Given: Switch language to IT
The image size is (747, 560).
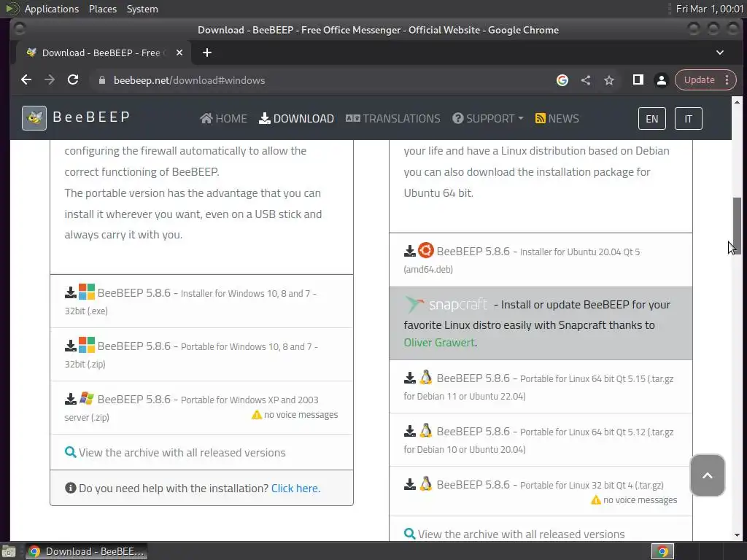Looking at the screenshot, I should point(688,119).
